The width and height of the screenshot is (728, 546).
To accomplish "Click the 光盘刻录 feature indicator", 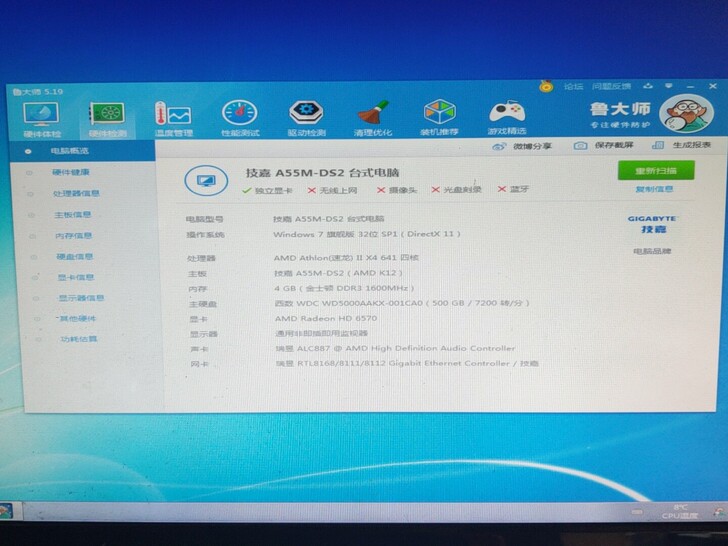I will [x=456, y=189].
